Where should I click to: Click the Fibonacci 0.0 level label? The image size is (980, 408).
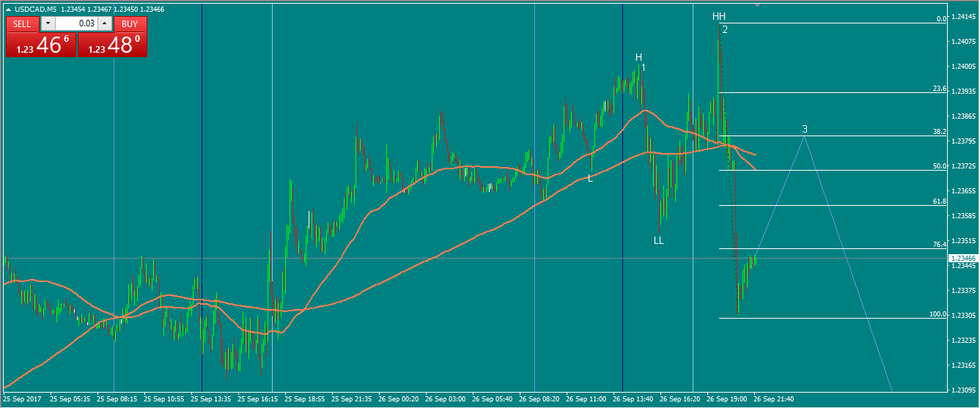click(x=942, y=19)
